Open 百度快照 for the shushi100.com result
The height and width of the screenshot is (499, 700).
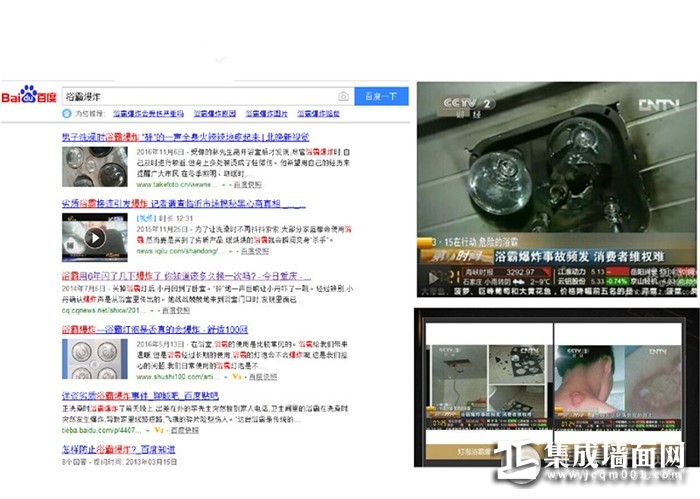point(263,377)
